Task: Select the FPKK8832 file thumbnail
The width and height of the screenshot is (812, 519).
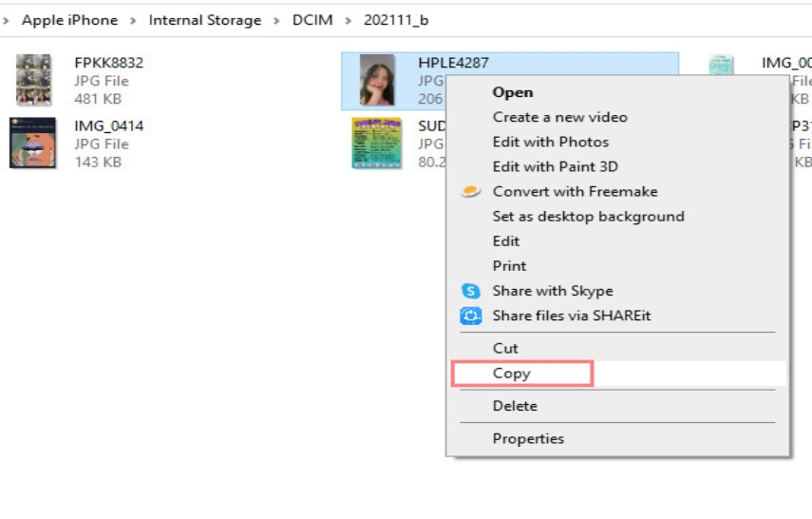Action: coord(33,80)
